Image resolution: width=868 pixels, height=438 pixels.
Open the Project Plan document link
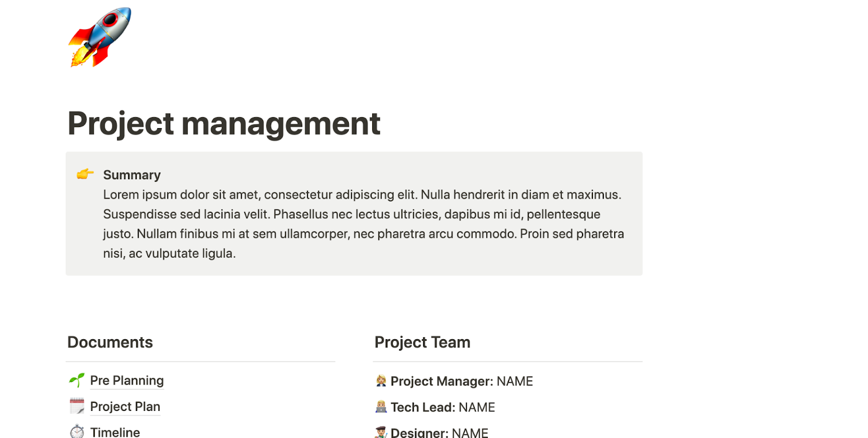click(x=125, y=407)
